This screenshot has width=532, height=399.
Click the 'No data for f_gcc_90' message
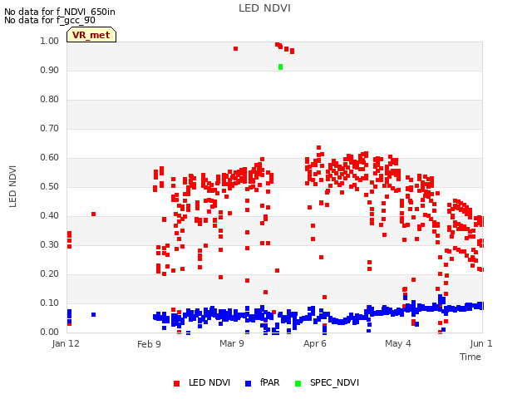tap(50, 20)
